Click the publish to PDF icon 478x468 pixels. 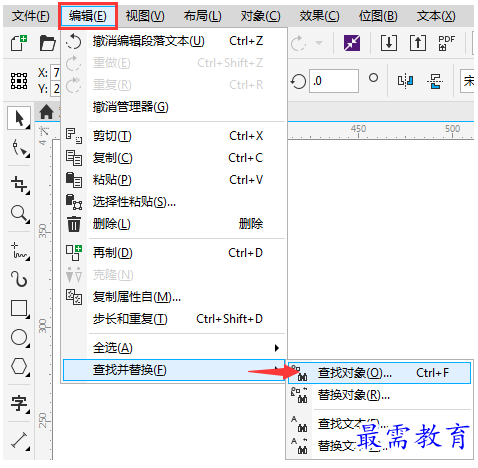(447, 43)
